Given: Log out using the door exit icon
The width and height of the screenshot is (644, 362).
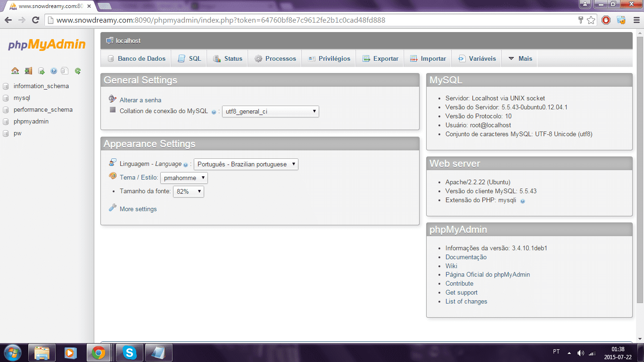Looking at the screenshot, I should (28, 71).
